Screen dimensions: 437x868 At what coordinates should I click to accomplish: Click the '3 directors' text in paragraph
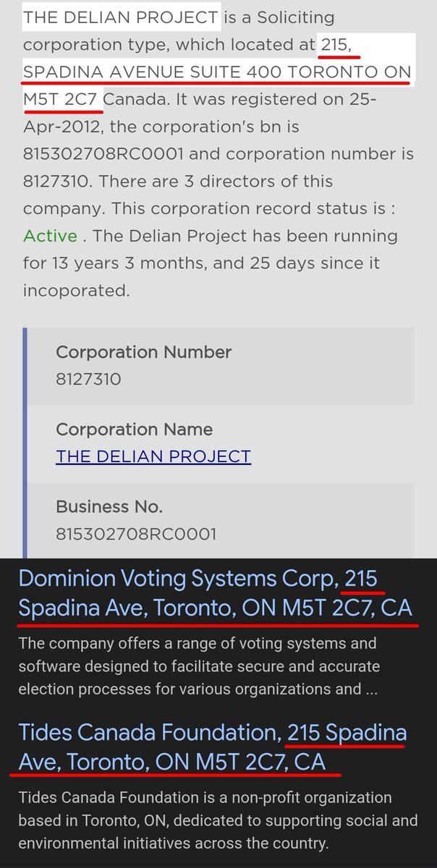[x=250, y=181]
